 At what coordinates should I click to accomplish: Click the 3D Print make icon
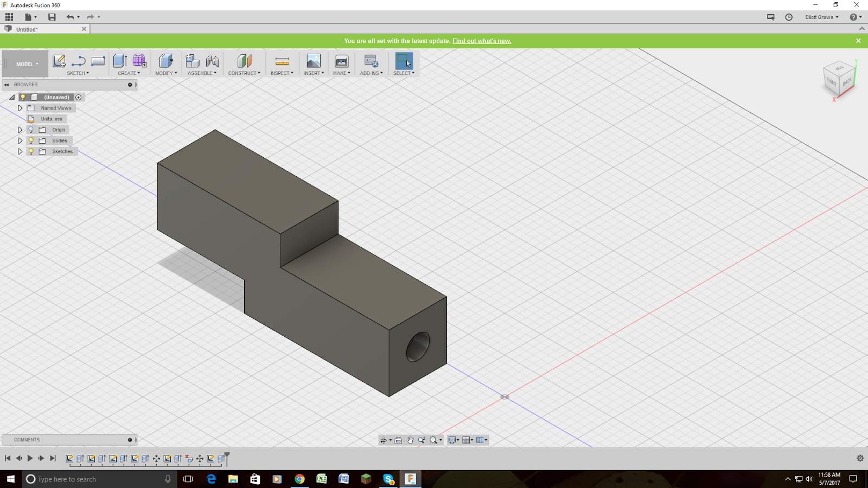click(342, 61)
